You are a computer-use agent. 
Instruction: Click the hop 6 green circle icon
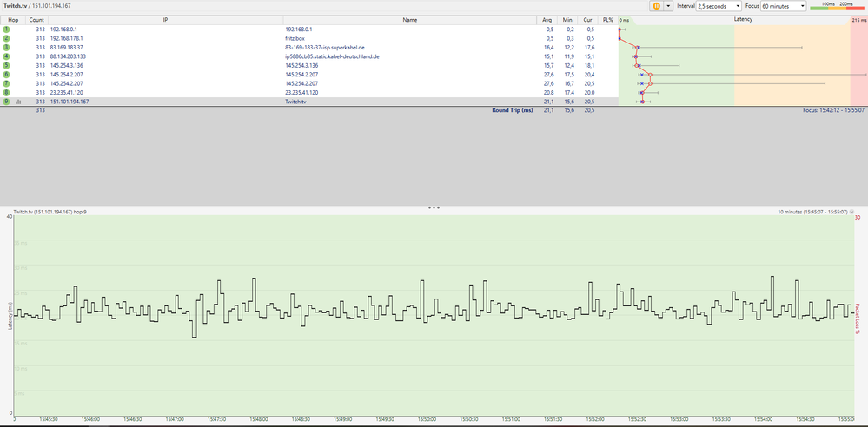click(6, 75)
